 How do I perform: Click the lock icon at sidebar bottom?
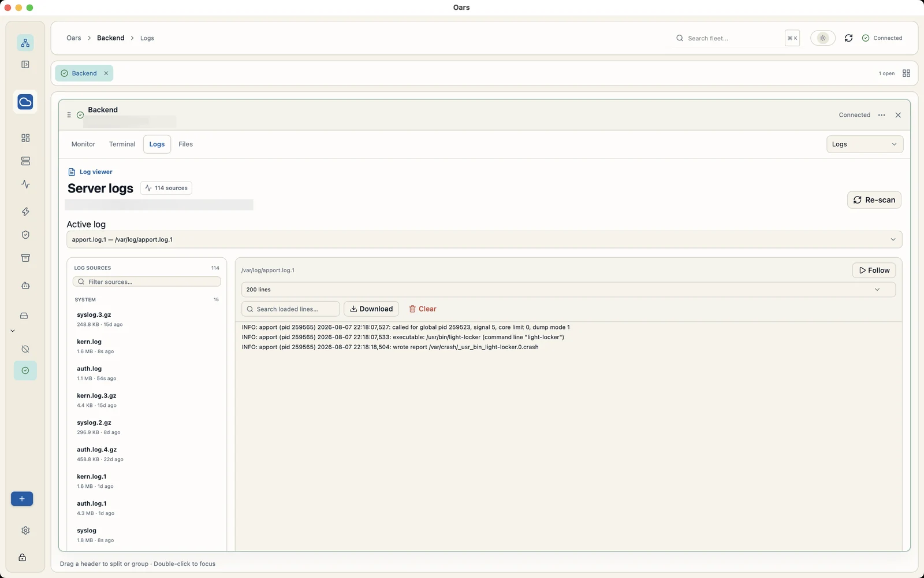[x=22, y=558]
